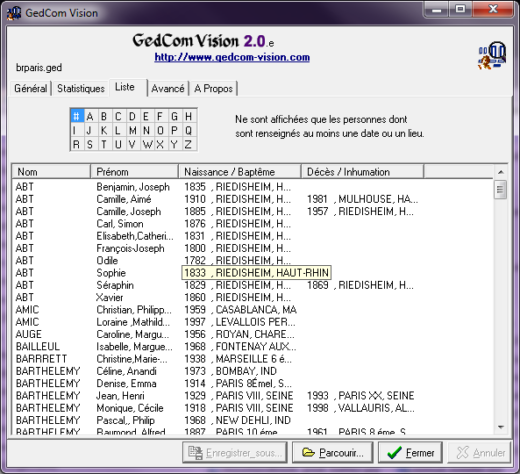Select the ABT Xavier row
Viewport: 520px width, 474px height.
[252, 298]
